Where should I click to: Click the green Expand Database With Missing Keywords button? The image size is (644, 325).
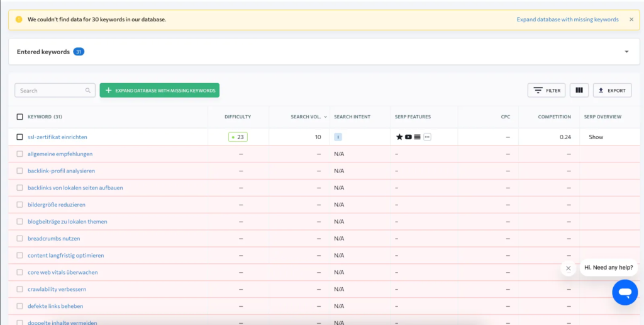[x=159, y=91]
